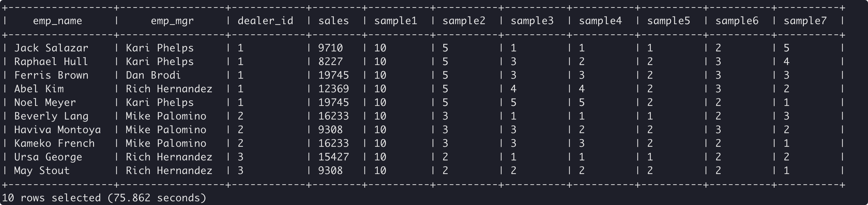Click dealer_id value in Ursa George's row
Image resolution: width=868 pixels, height=205 pixels.
click(x=240, y=157)
